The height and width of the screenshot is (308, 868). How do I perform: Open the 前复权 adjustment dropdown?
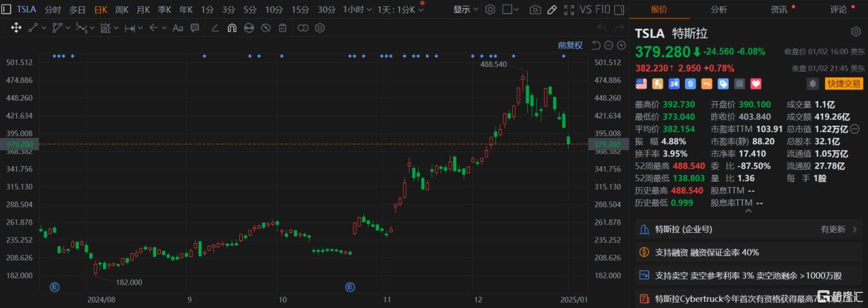click(570, 45)
